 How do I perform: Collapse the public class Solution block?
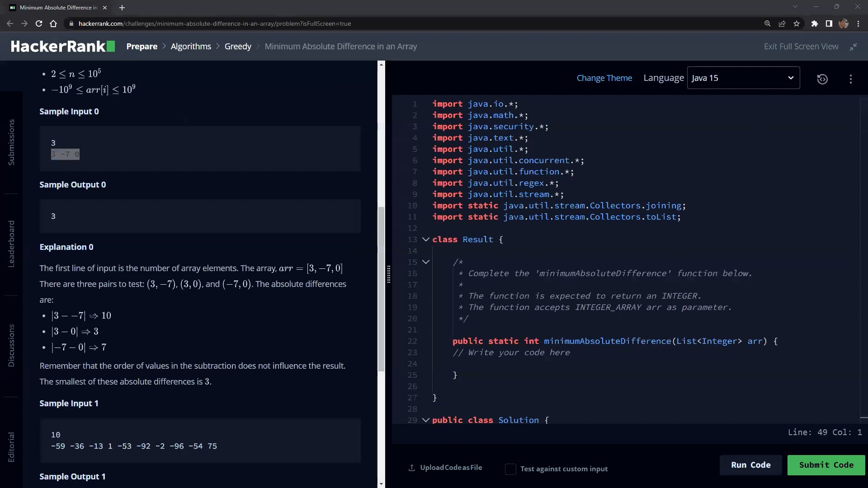pos(425,420)
